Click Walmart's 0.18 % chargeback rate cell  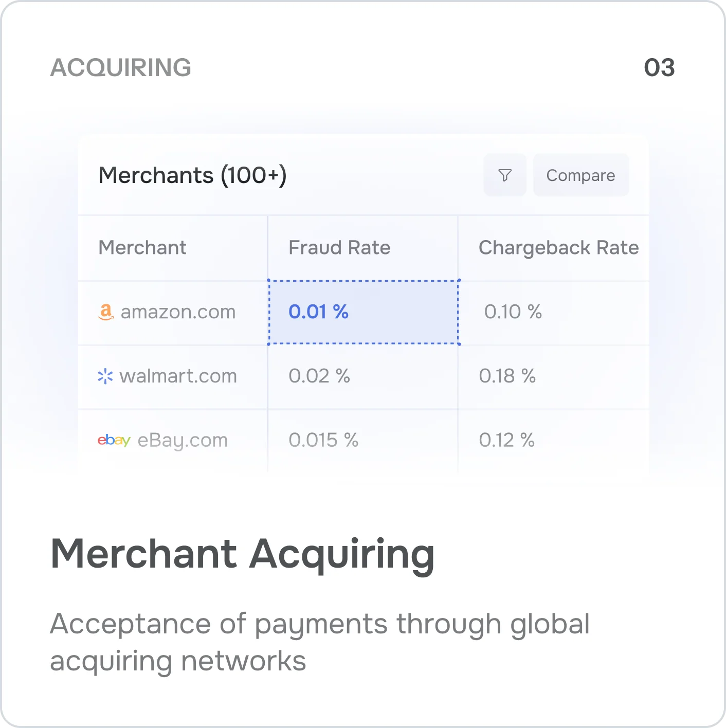point(507,376)
